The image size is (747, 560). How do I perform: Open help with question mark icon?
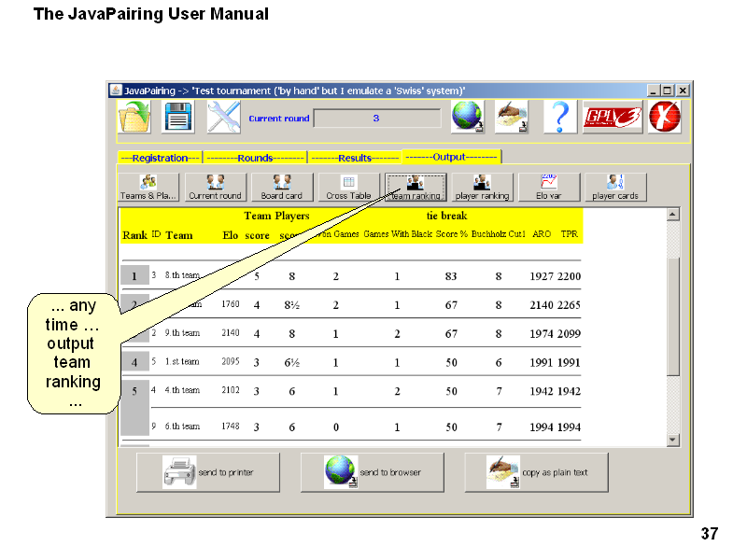click(x=558, y=118)
